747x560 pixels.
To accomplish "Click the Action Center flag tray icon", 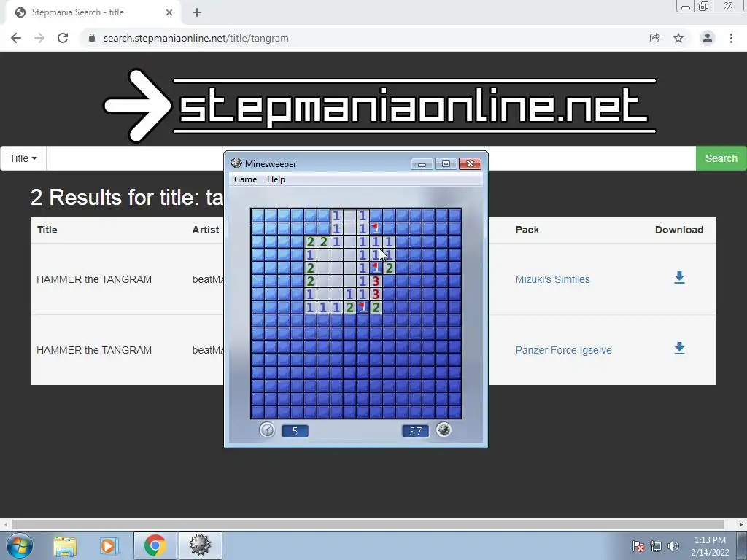I will point(638,545).
